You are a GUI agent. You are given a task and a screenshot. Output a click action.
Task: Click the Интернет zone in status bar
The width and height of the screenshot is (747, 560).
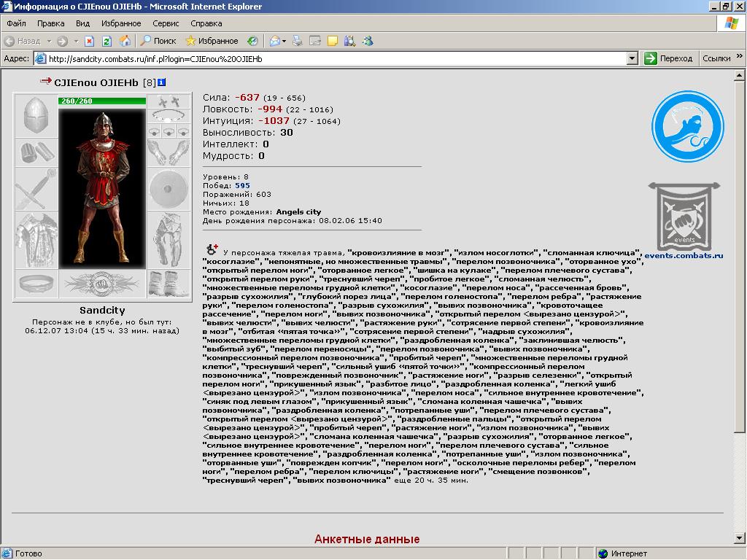coord(623,553)
